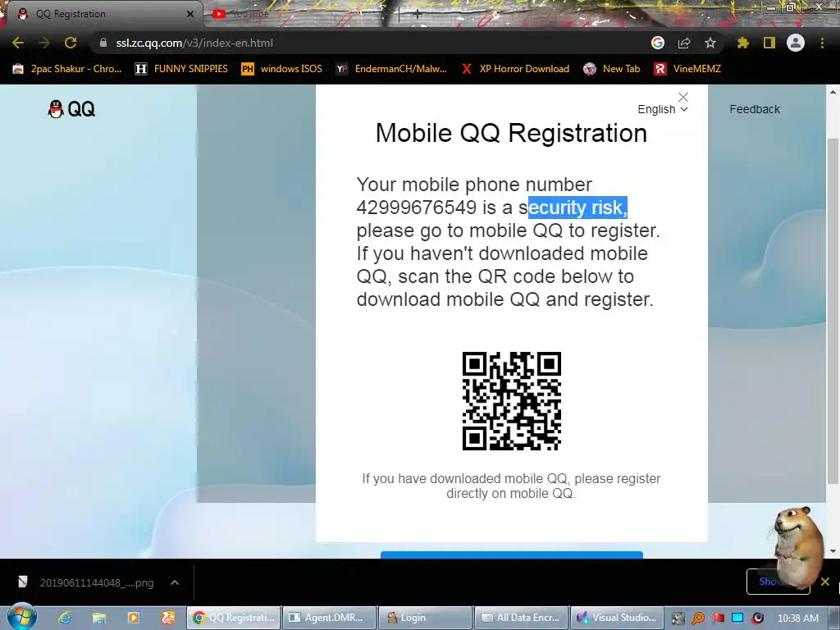Click the blue monitor tray icon

click(737, 619)
